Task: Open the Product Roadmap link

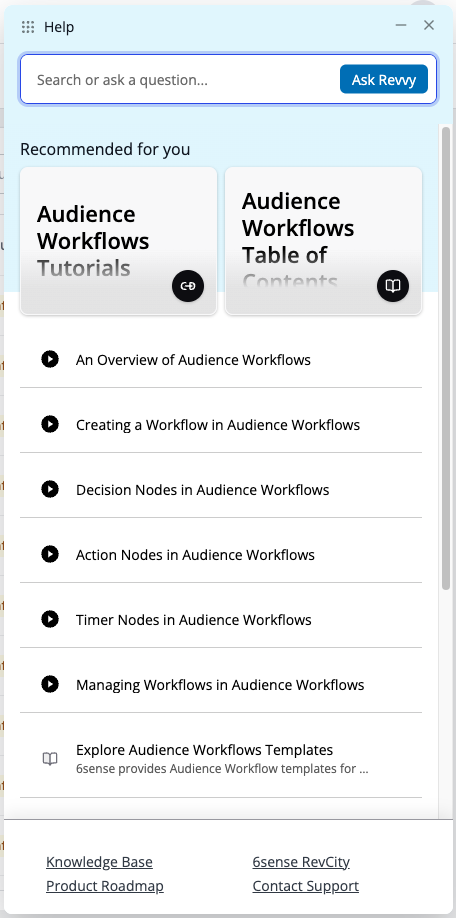Action: [105, 886]
